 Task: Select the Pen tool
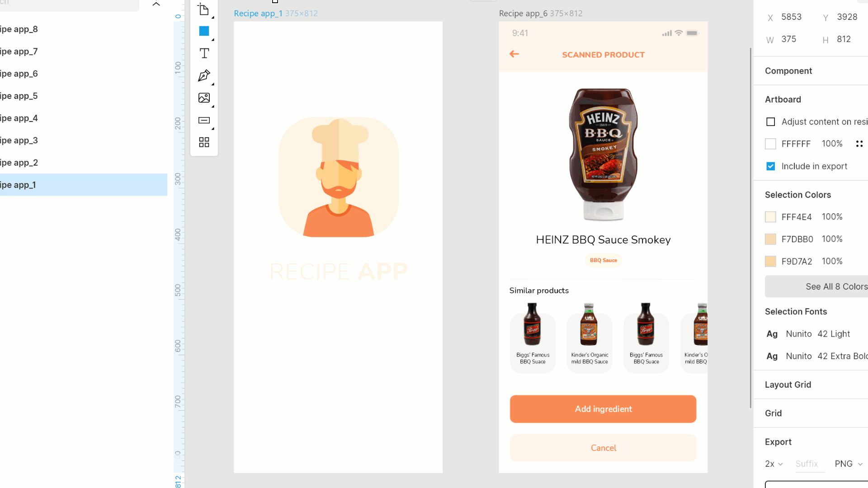coord(204,75)
